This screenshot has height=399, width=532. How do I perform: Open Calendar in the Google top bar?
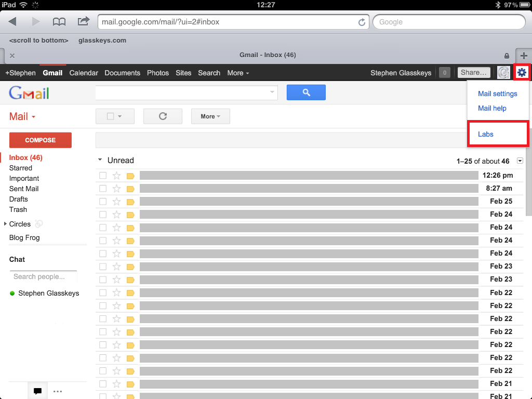[84, 73]
